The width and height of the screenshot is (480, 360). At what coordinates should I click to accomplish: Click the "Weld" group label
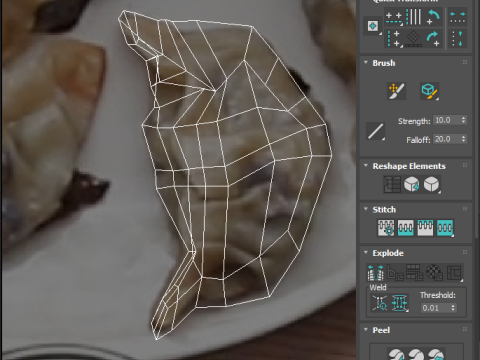(378, 287)
